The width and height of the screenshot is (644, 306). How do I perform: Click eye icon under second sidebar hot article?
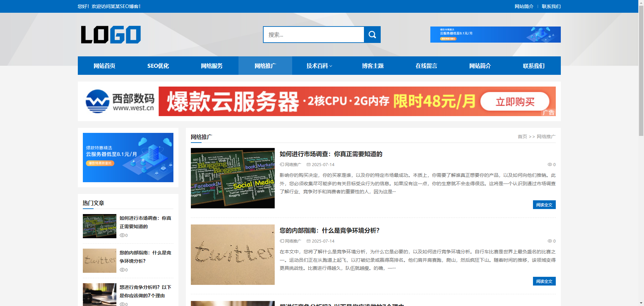(x=122, y=270)
